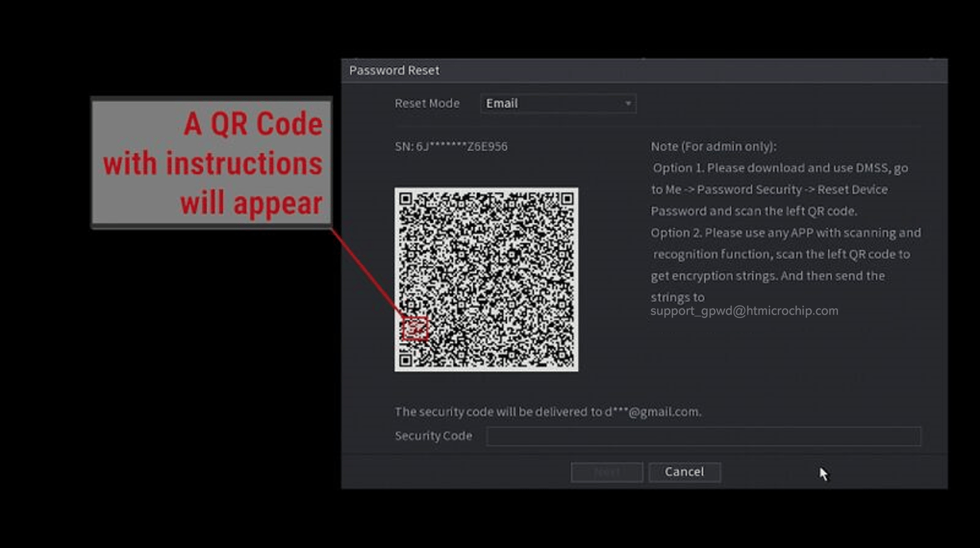Click the 'A QR Code with instructions' callout
The height and width of the screenshot is (548, 980).
(x=211, y=162)
